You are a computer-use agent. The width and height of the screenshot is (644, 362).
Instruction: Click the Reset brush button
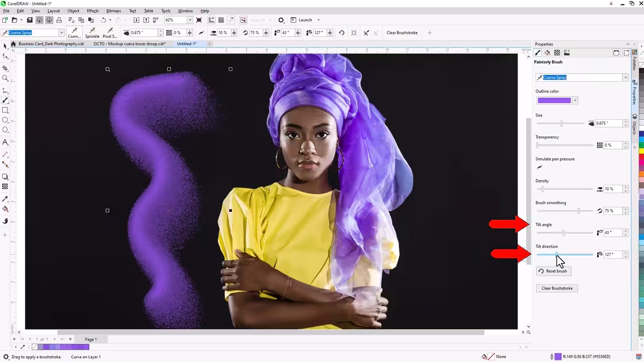[x=553, y=271]
